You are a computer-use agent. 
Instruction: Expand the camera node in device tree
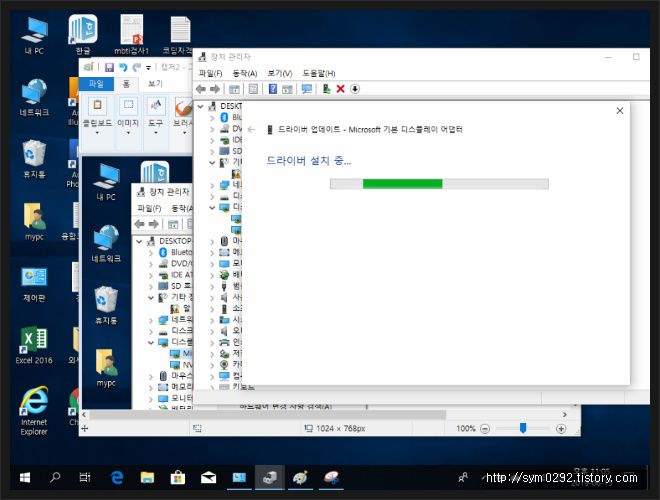click(212, 364)
